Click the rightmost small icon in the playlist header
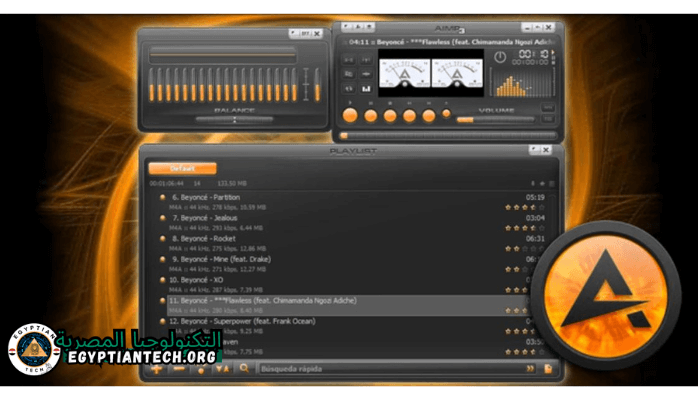Screen dimensions: 698x400 pyautogui.click(x=552, y=183)
